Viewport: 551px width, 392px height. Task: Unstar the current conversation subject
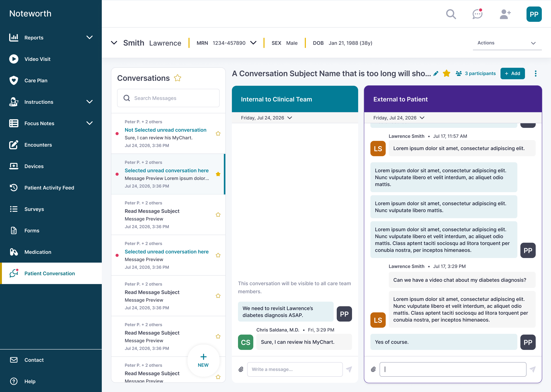[447, 73]
